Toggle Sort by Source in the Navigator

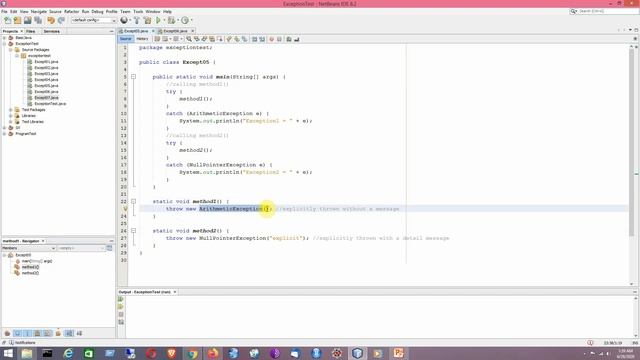(79, 333)
